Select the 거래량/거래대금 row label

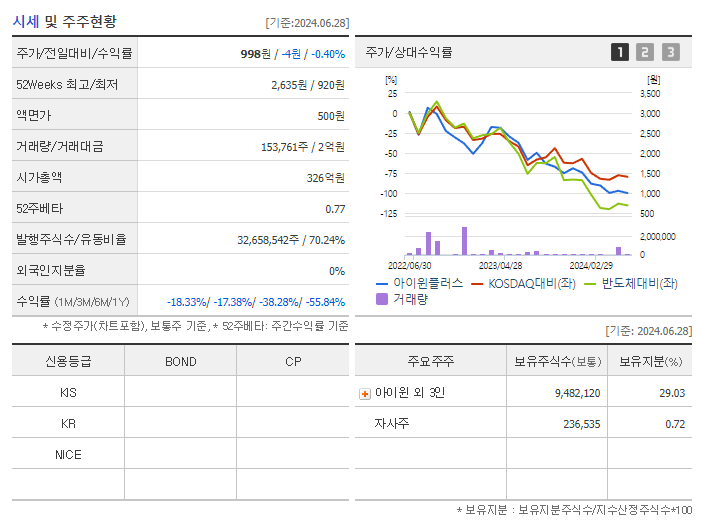60,146
